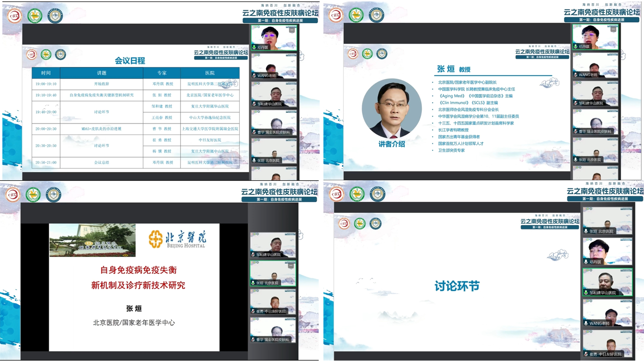
Task: Click the MDA5+皮肌炎的诊治进展 schedule entry
Action: [101, 129]
